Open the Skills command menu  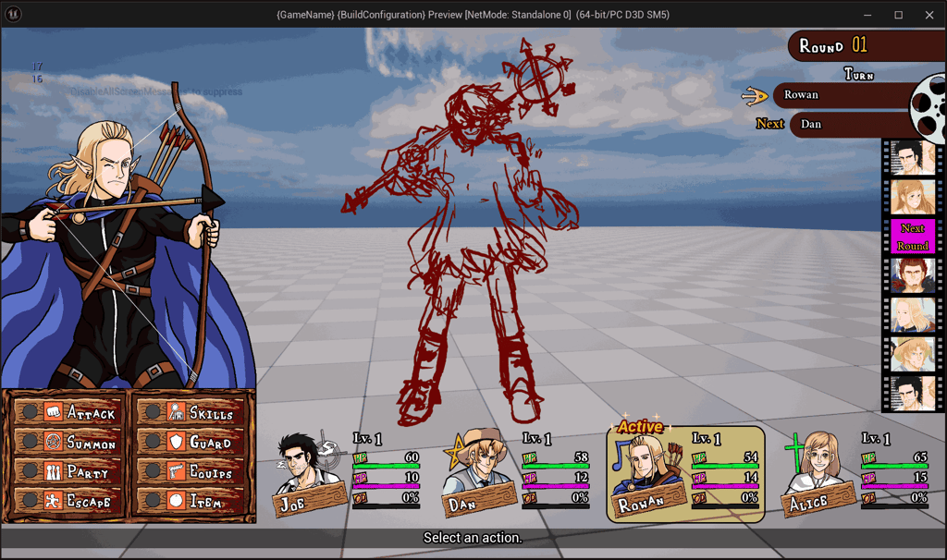click(x=191, y=412)
